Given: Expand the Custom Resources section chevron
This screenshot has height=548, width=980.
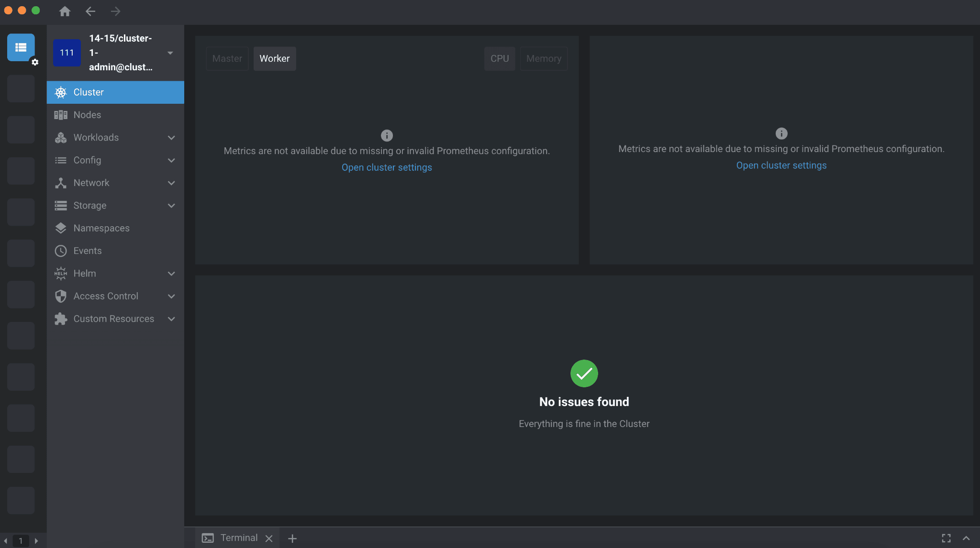Looking at the screenshot, I should point(171,319).
